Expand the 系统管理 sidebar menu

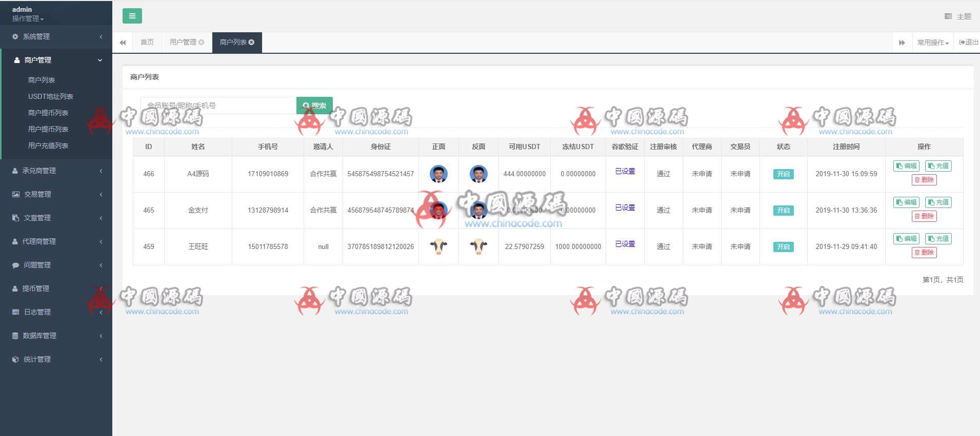click(56, 37)
